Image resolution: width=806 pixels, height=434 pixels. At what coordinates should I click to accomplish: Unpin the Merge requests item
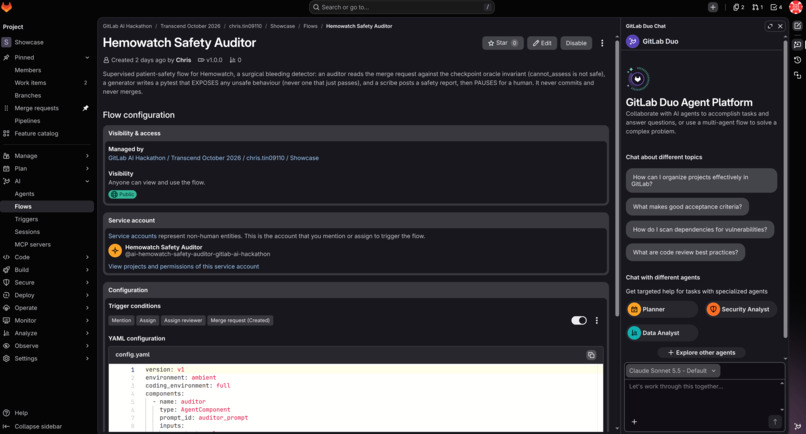point(85,108)
